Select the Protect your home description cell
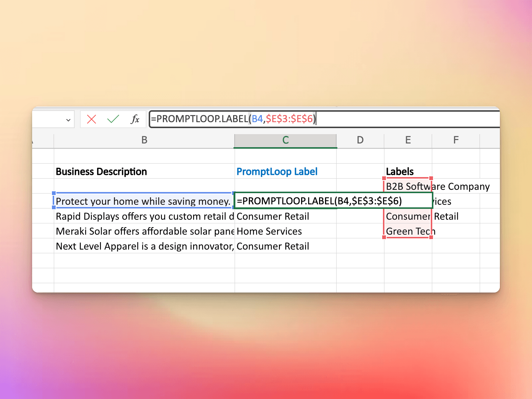This screenshot has width=532, height=399. click(143, 201)
